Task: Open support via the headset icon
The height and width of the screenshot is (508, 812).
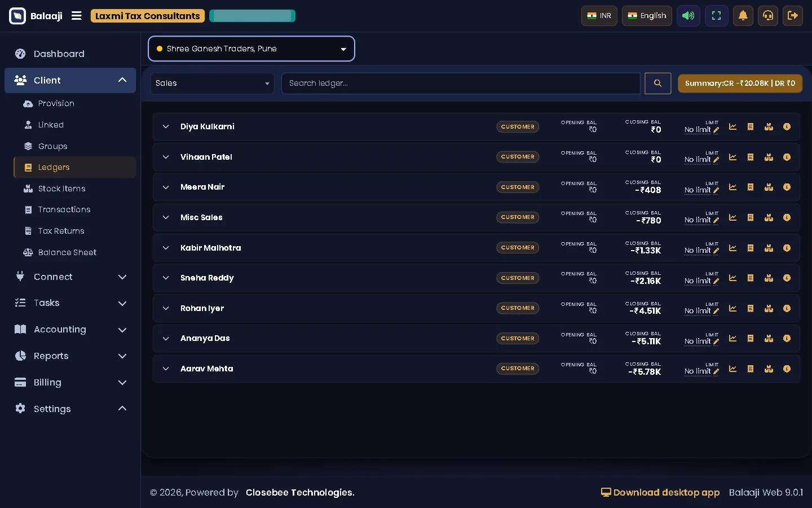Action: tap(768, 16)
